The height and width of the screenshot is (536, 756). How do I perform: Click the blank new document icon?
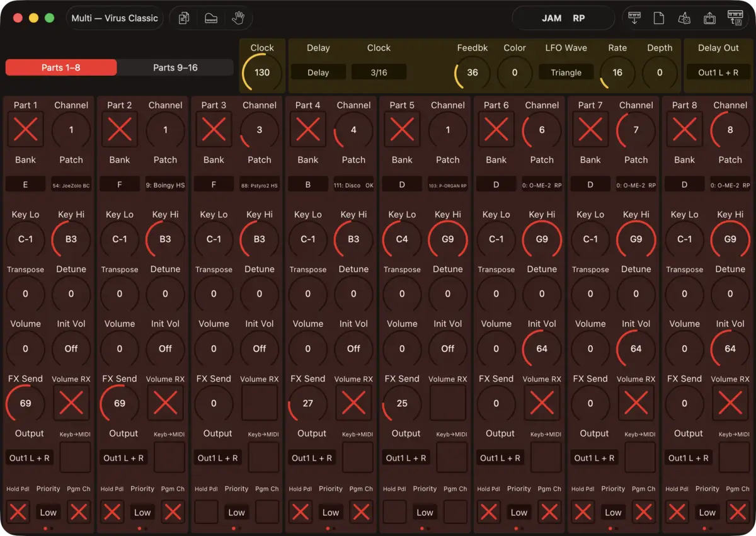[x=659, y=18]
